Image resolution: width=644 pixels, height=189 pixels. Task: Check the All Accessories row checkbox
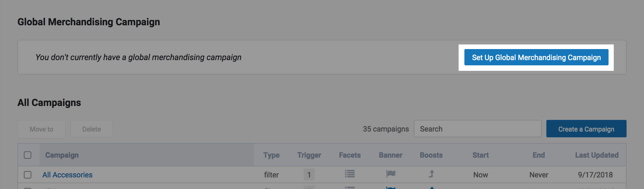[x=28, y=175]
